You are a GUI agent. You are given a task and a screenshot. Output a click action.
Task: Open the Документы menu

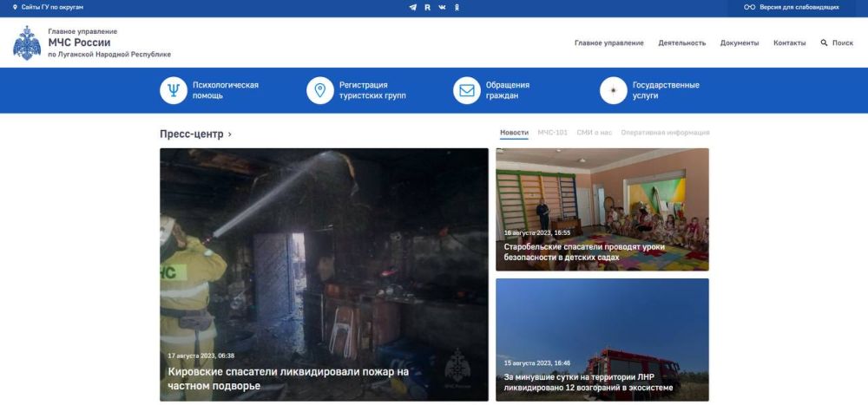[x=740, y=43]
